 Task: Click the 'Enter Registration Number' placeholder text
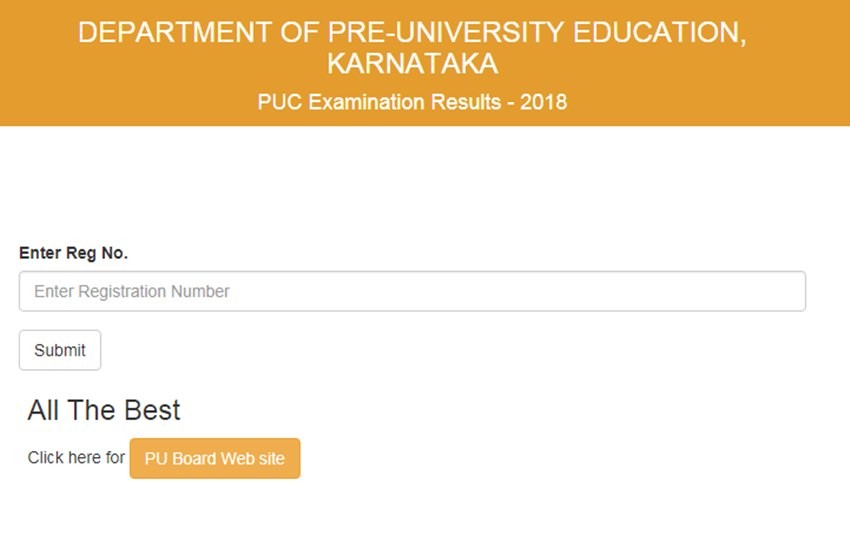tap(132, 292)
